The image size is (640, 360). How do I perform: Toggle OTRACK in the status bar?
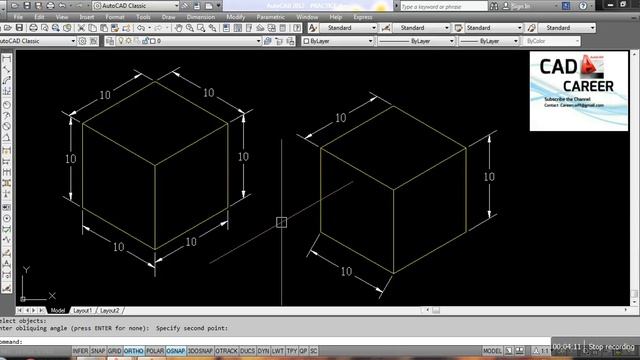pyautogui.click(x=226, y=351)
